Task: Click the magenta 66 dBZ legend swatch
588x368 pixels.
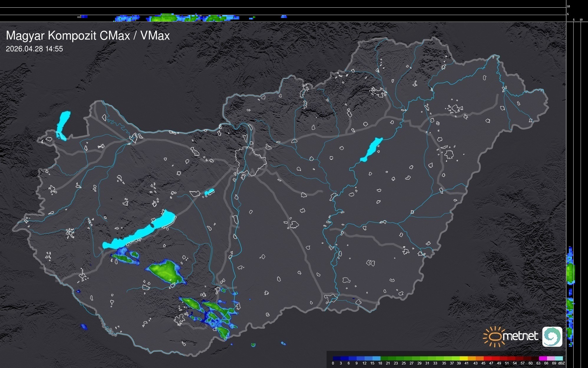Action: coord(543,358)
